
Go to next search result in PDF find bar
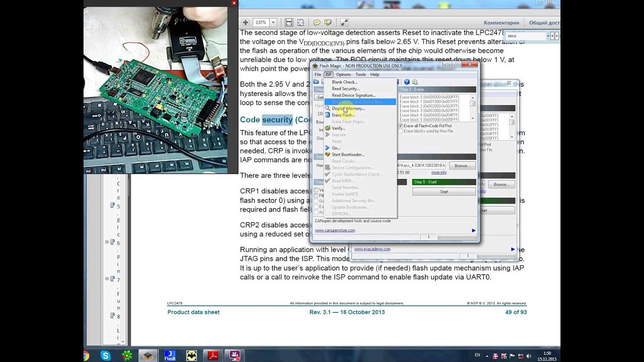pos(557,36)
